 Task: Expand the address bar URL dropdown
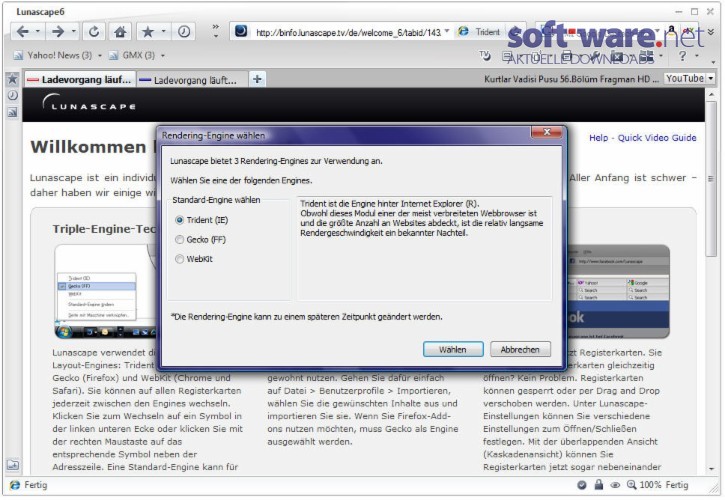(x=447, y=31)
